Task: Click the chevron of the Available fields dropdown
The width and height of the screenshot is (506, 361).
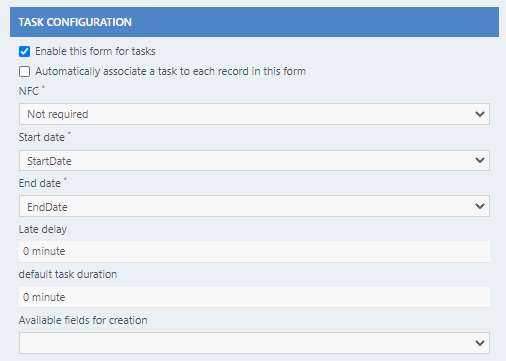Action: (x=480, y=343)
